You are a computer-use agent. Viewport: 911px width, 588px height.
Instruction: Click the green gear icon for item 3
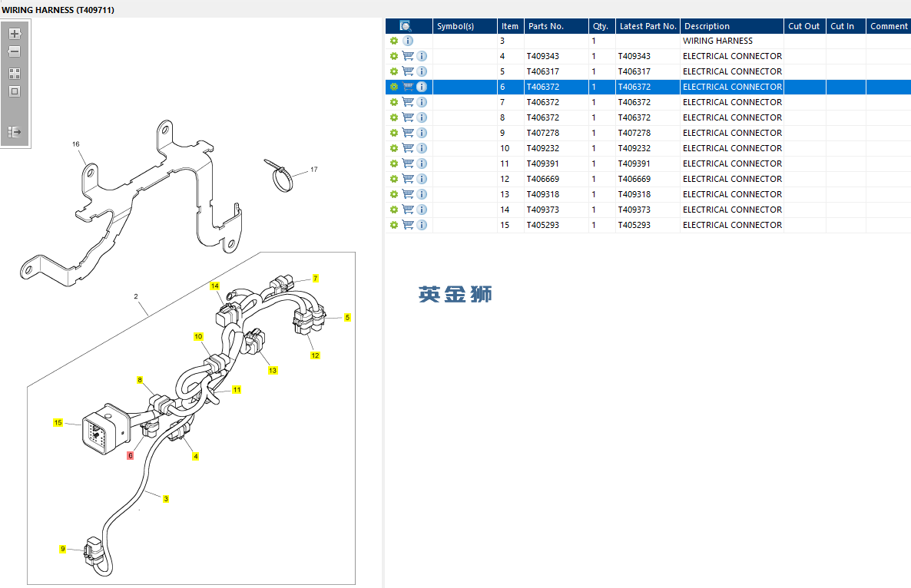[394, 41]
